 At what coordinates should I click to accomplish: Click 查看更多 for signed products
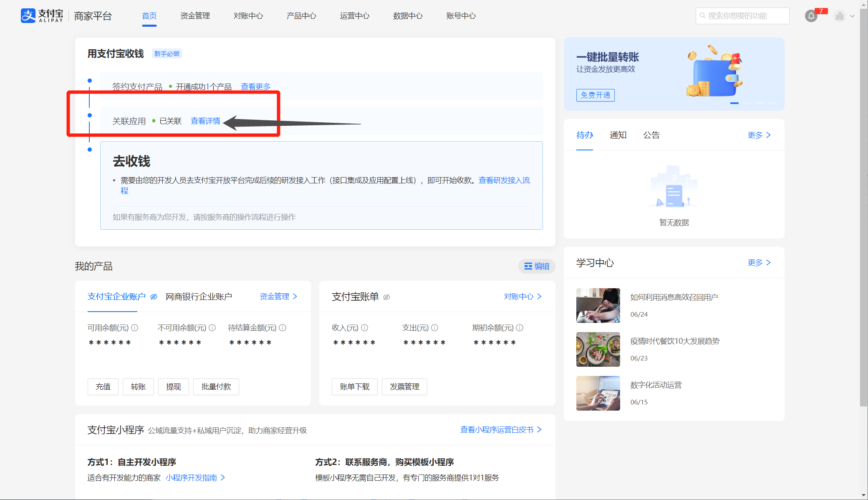(255, 86)
